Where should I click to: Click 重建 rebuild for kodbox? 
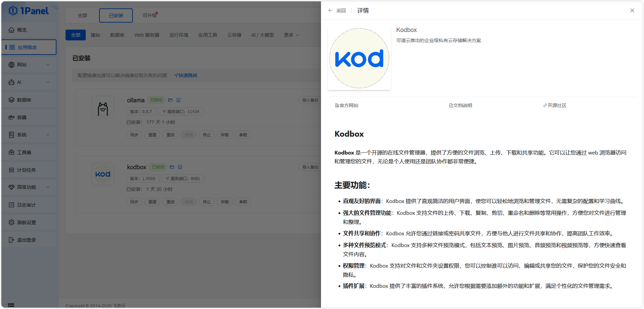tap(152, 202)
